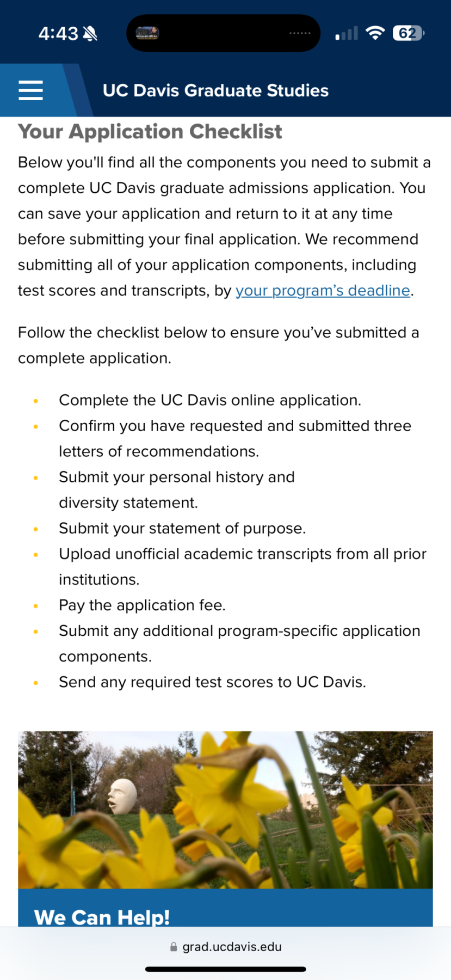Tap "Complete the UC Davis online application" item

[210, 400]
